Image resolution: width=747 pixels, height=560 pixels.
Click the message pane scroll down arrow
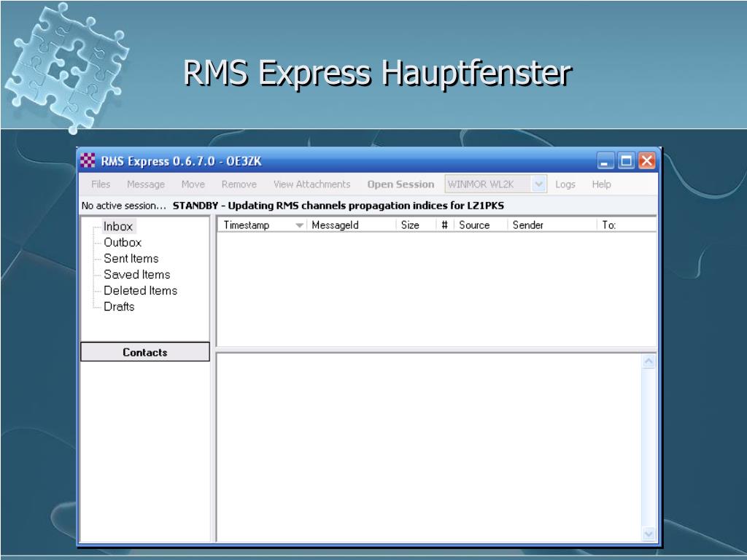[649, 534]
